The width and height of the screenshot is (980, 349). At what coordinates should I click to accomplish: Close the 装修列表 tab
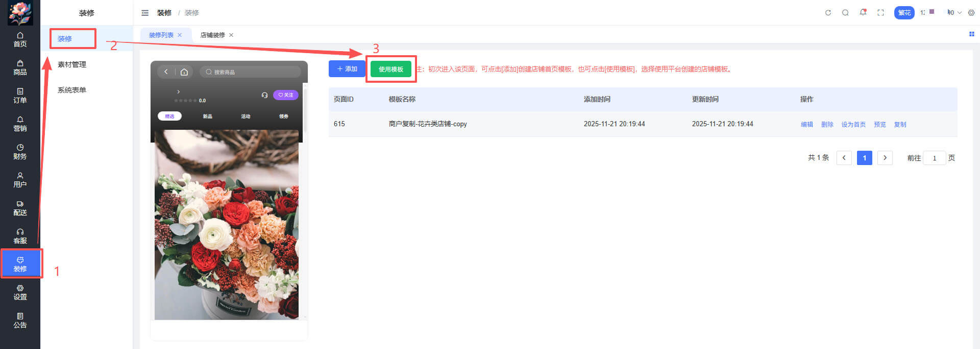point(180,35)
